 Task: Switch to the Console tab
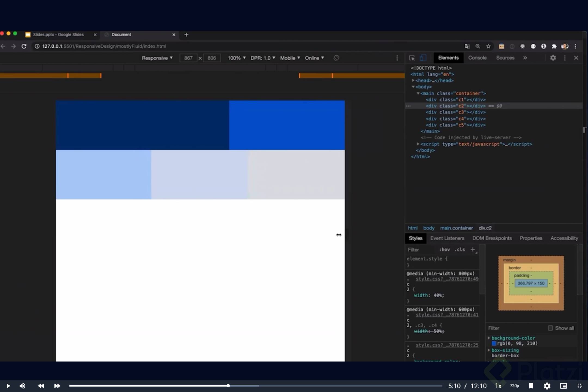point(477,58)
